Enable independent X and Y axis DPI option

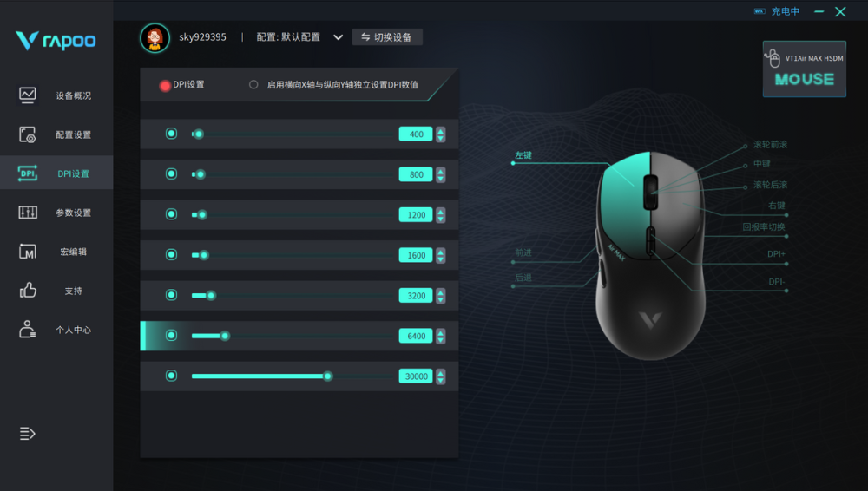coord(253,85)
